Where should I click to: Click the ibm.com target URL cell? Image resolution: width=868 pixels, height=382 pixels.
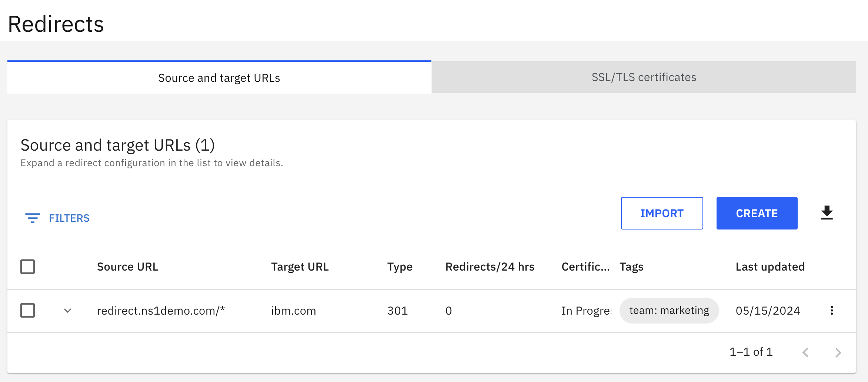tap(294, 311)
